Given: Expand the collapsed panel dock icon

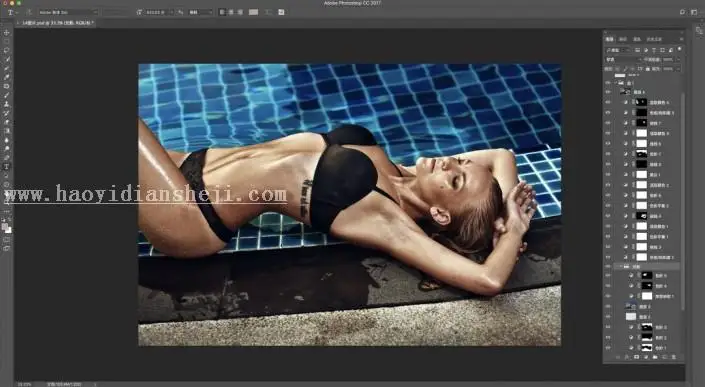Looking at the screenshot, I should point(699,31).
